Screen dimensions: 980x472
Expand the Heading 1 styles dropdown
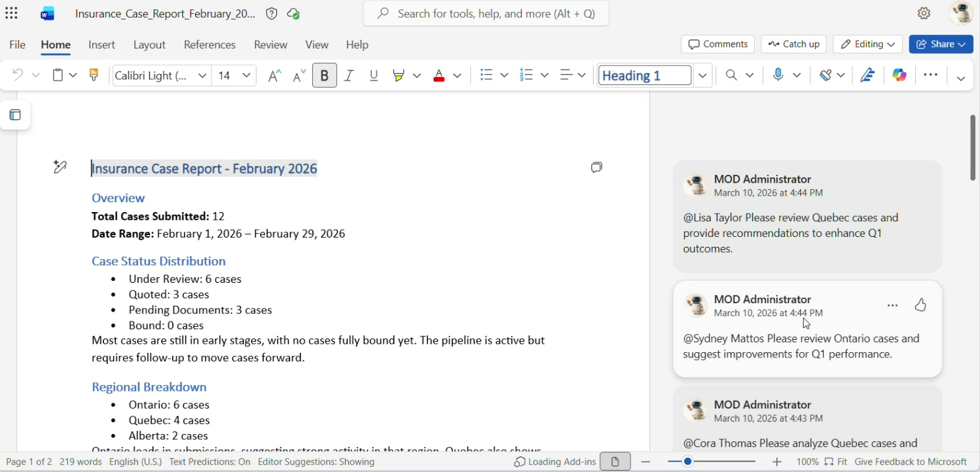coord(703,76)
